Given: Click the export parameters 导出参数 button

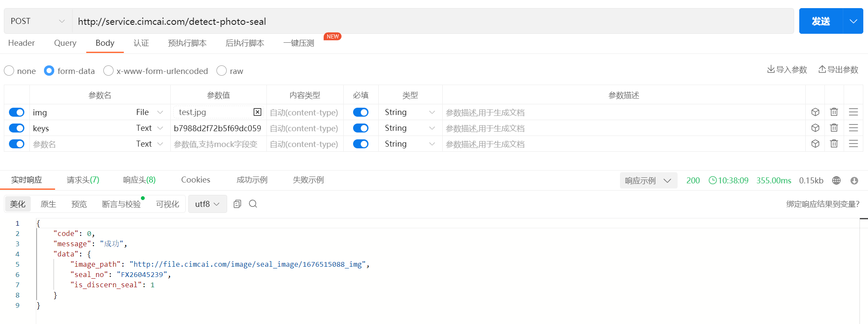Looking at the screenshot, I should point(838,70).
